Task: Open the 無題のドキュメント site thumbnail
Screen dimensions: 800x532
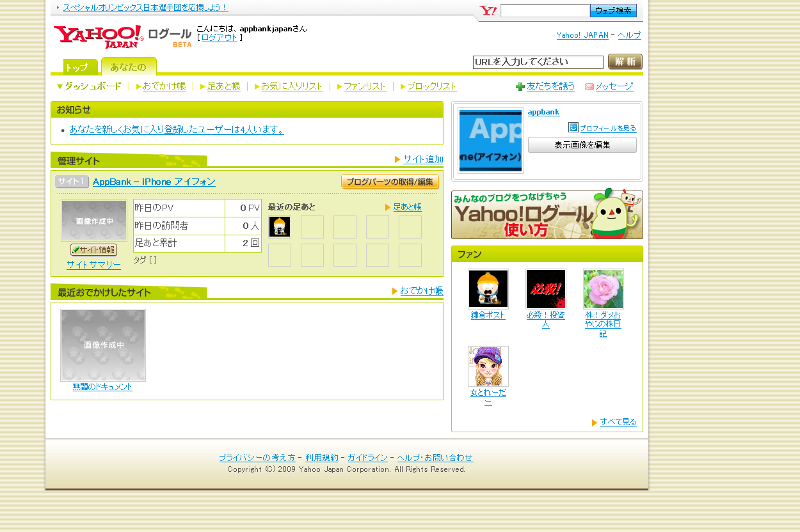Action: [103, 345]
